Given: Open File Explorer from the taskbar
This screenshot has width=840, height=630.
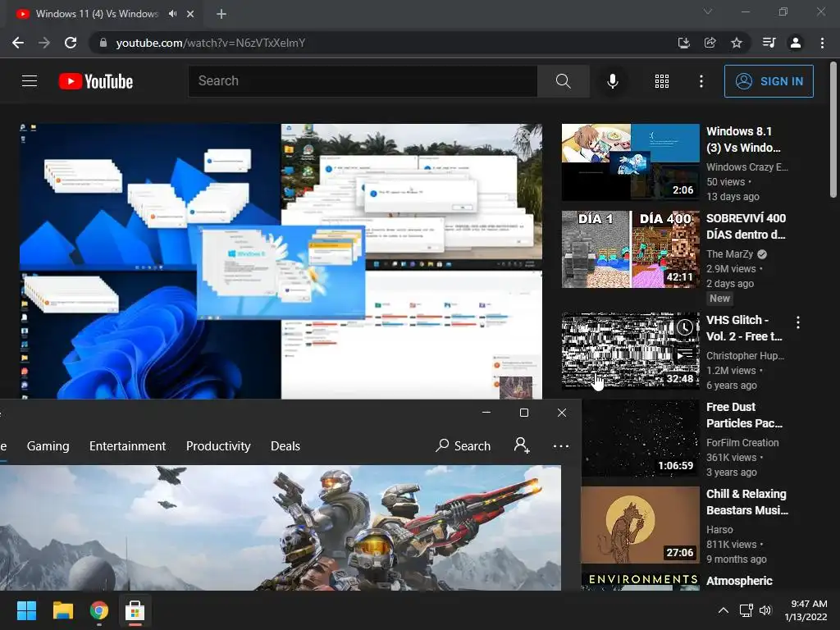Looking at the screenshot, I should [x=62, y=610].
